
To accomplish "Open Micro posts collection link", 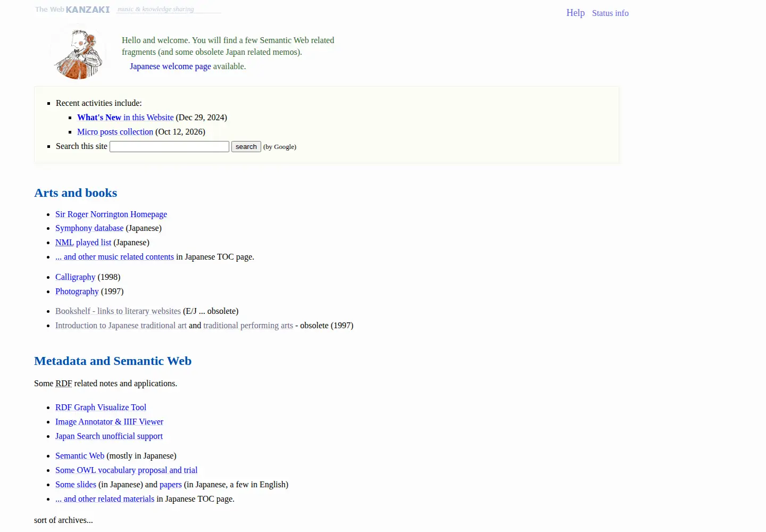I will [x=115, y=132].
